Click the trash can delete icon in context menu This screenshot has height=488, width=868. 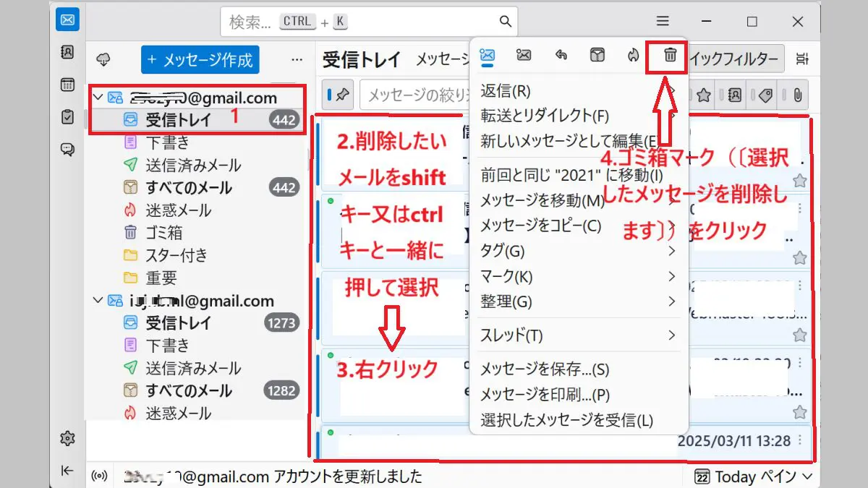coord(671,54)
